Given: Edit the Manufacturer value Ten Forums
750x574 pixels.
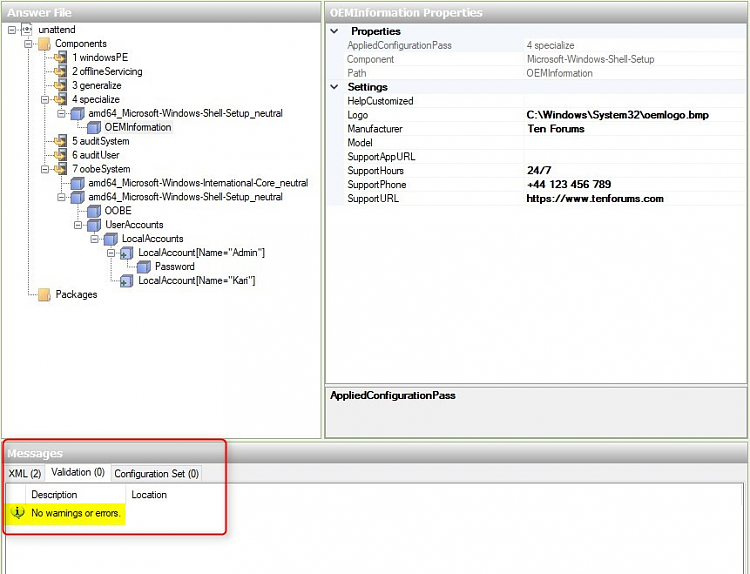Looking at the screenshot, I should click(634, 129).
